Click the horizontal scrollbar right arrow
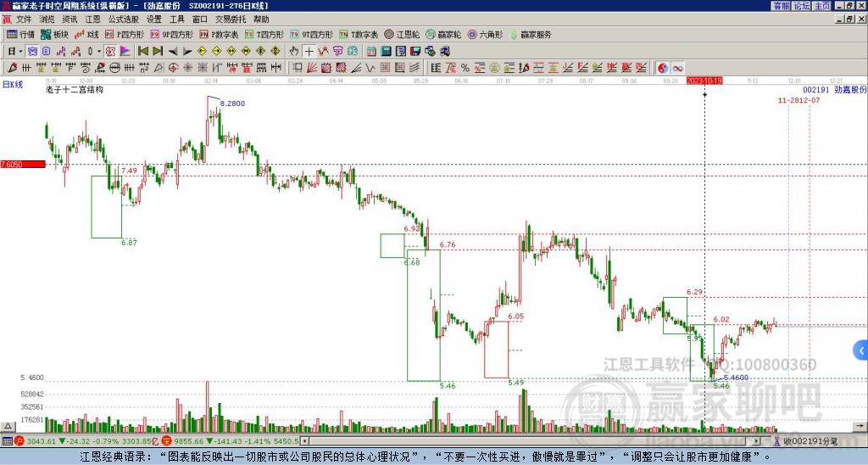868x465 pixels. pos(757,441)
